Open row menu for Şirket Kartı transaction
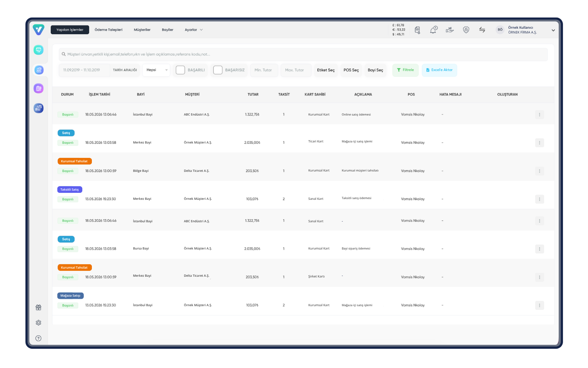Screen dimensions: 588x368 (x=539, y=277)
